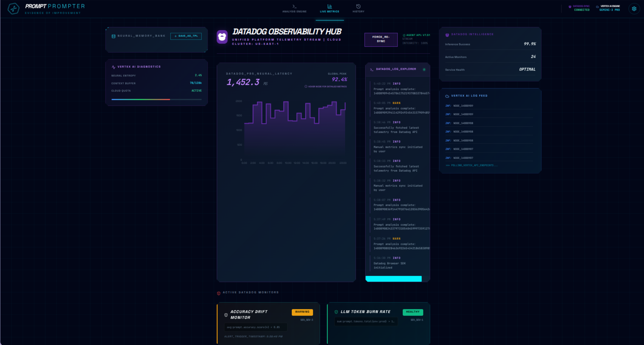Click the Neural Memory Bank database icon

[x=114, y=36]
